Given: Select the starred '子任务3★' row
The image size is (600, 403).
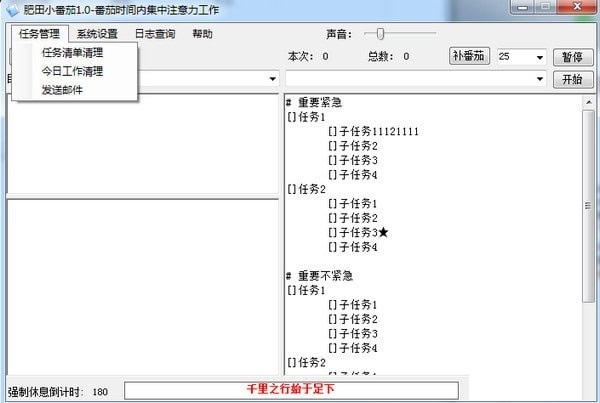Looking at the screenshot, I should tap(359, 232).
